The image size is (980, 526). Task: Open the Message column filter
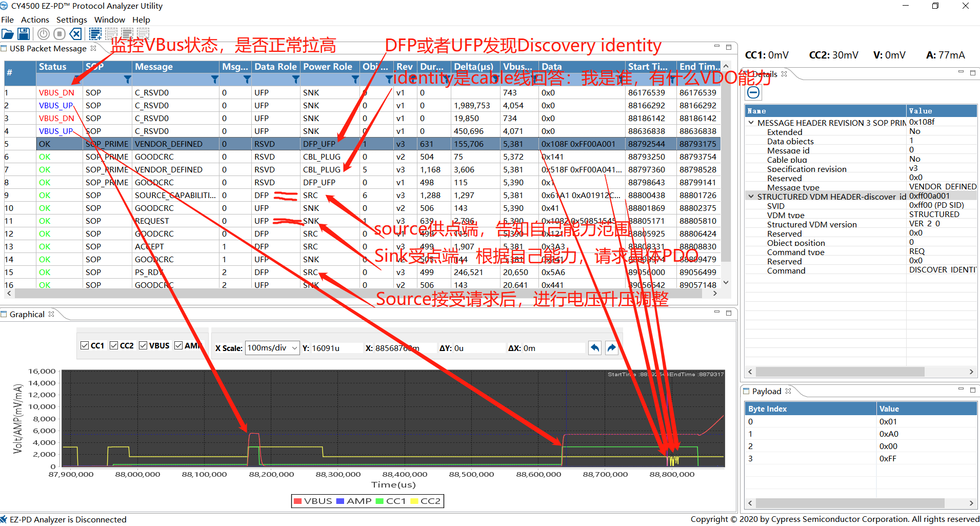tap(215, 80)
